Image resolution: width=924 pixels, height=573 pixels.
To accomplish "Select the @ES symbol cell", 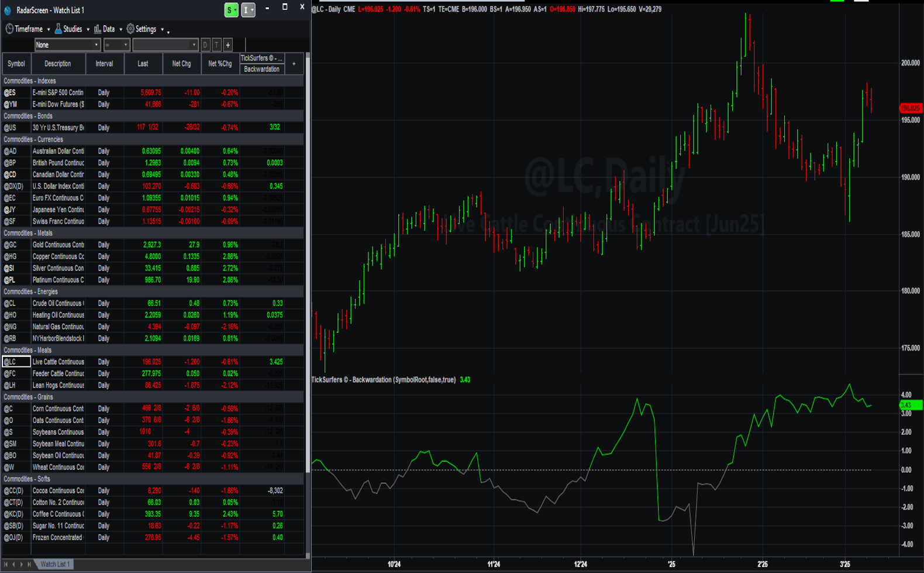I will pos(16,92).
